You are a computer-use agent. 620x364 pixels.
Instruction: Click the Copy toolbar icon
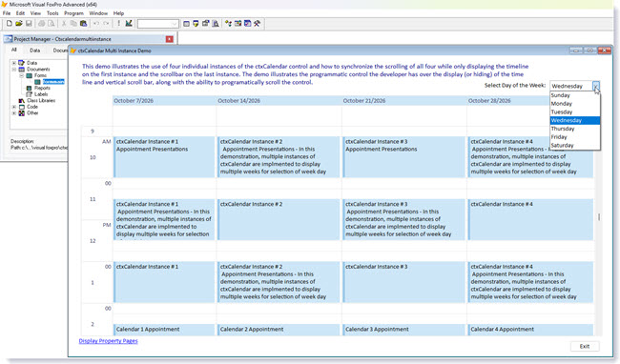click(x=73, y=24)
